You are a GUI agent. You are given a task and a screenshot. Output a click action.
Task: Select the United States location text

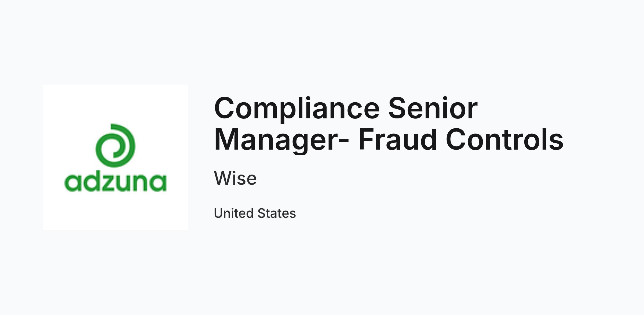point(255,213)
